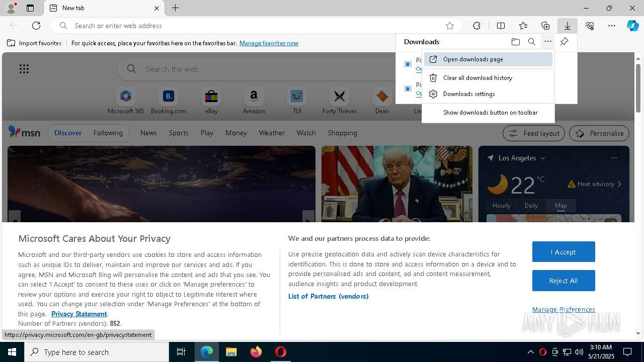
Task: Open the tab actions menu icon
Action: coord(30,8)
